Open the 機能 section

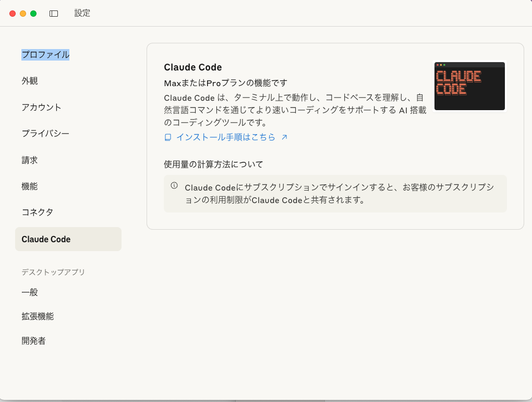coord(30,186)
